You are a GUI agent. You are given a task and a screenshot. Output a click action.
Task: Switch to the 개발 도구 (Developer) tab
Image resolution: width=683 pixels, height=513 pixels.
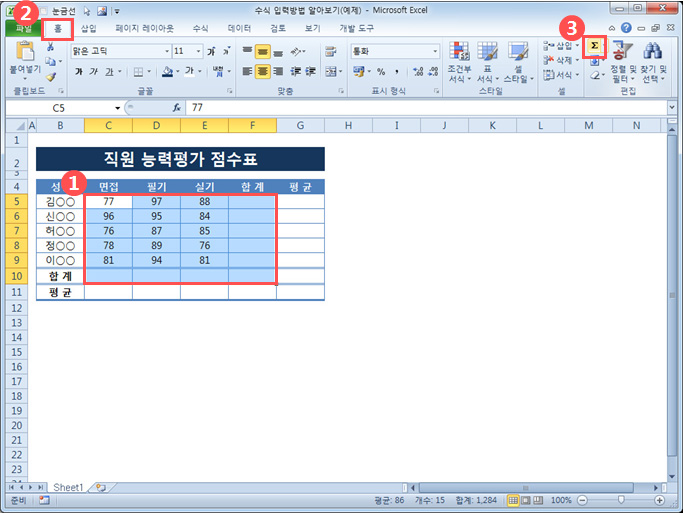tap(356, 29)
